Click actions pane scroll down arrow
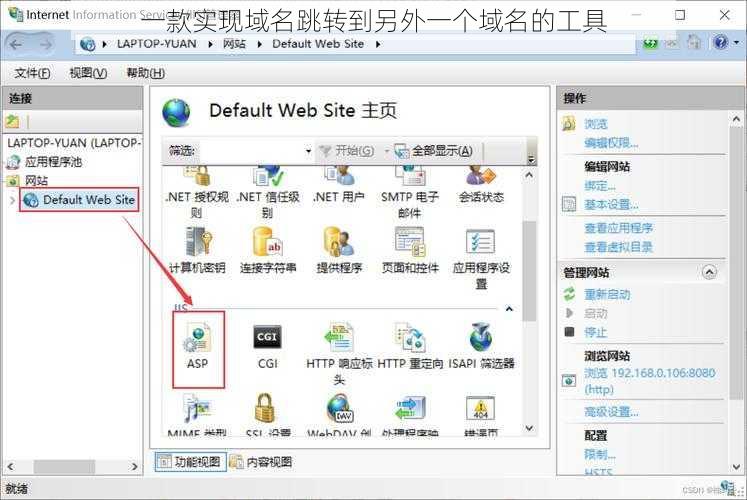 (737, 467)
